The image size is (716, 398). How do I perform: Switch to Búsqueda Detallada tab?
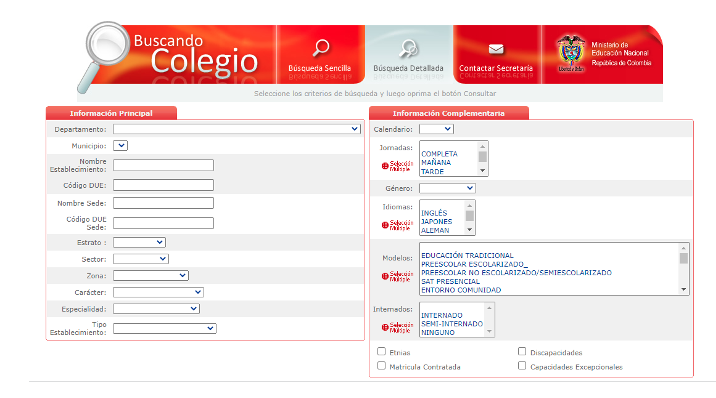[408, 54]
